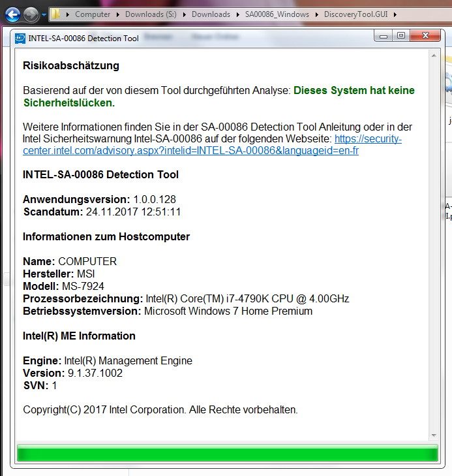Viewport: 452px width, 476px height.
Task: Click the folder icon in address bar
Action: 55,14
